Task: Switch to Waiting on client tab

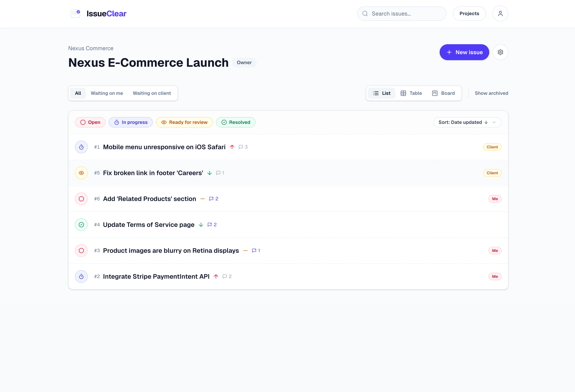Action: 152,93
